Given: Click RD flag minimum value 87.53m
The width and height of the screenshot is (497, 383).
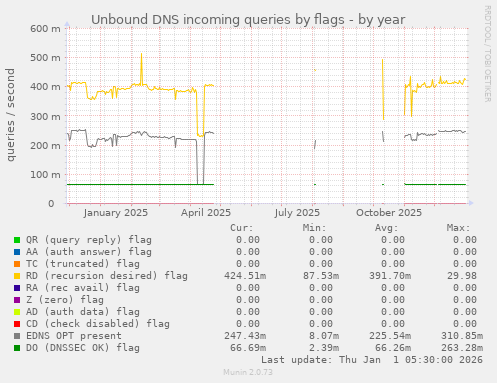Looking at the screenshot, I should pos(321,276).
